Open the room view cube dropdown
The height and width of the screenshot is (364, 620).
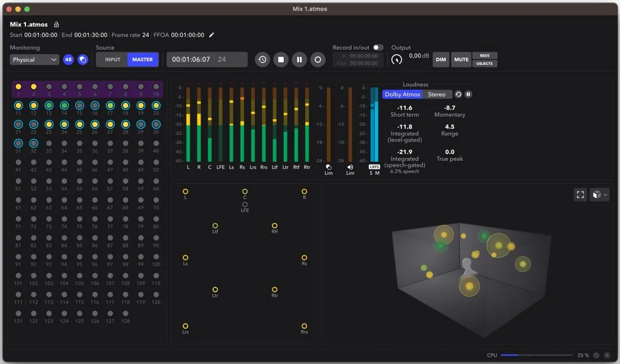point(600,195)
